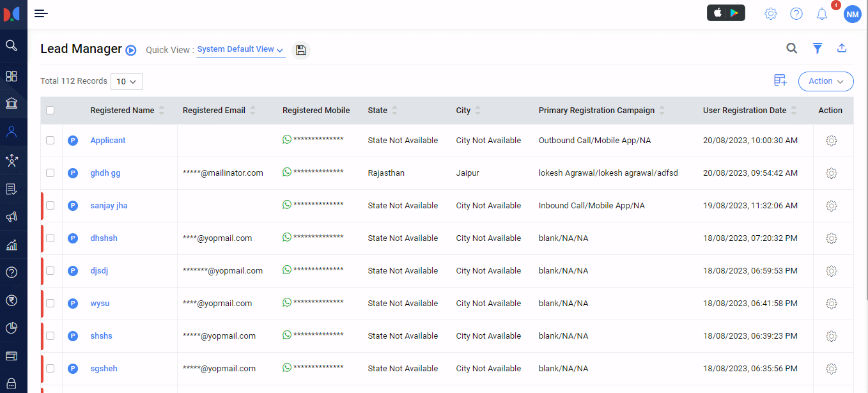Open the hamburger menu toggle
The height and width of the screenshot is (393, 868).
pos(42,13)
